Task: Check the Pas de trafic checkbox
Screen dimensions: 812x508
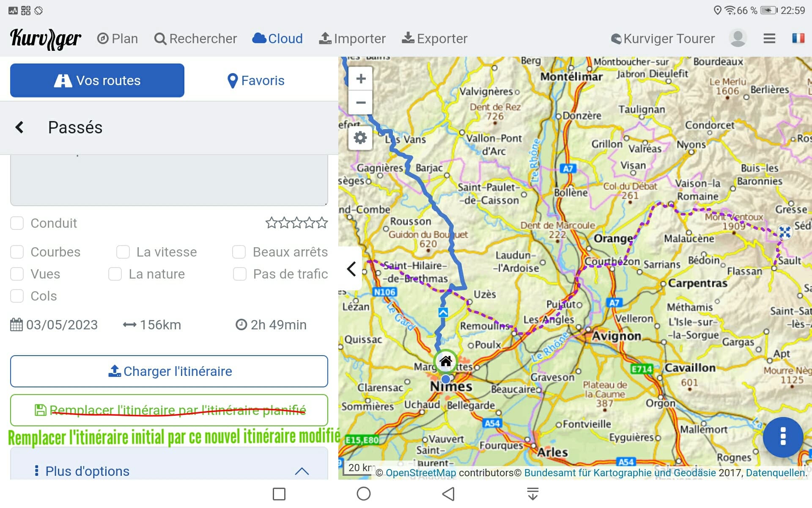Action: coord(240,274)
